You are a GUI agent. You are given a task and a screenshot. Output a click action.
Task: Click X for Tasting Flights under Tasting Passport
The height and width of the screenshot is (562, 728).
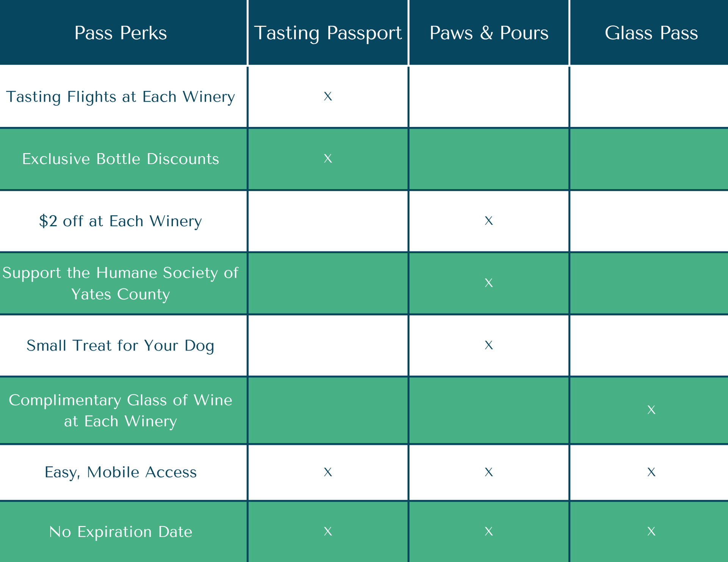328,97
